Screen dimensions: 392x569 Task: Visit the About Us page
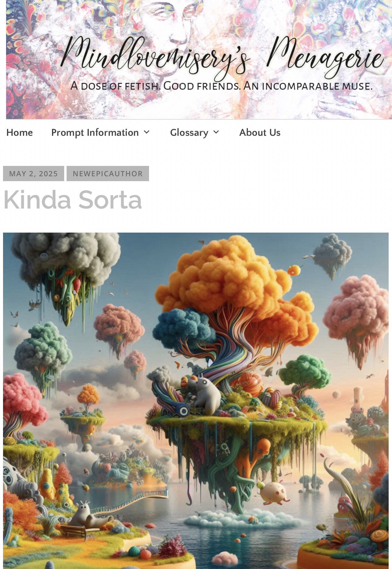pos(260,132)
